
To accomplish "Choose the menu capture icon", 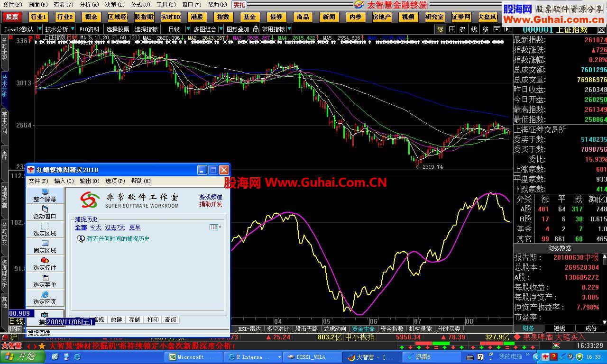I will 45,277.
